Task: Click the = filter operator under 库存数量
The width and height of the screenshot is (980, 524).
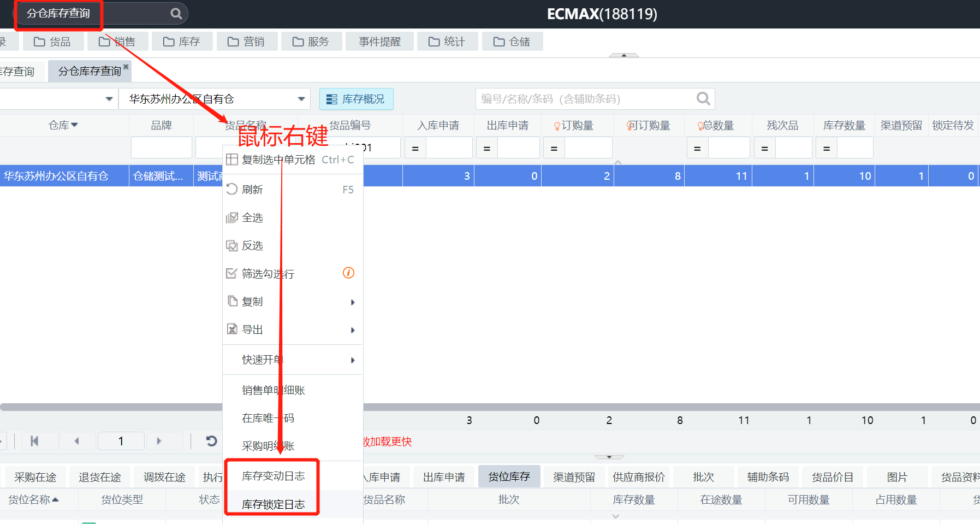Action: click(x=827, y=148)
